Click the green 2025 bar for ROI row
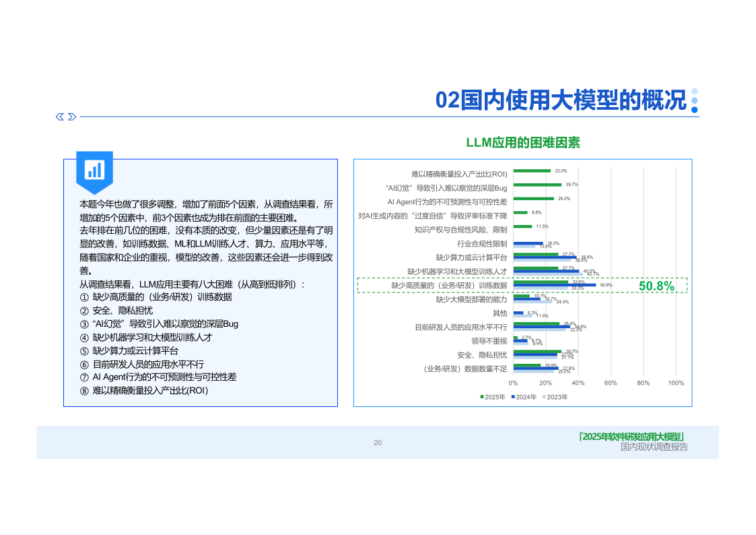This screenshot has width=756, height=535. tap(532, 170)
